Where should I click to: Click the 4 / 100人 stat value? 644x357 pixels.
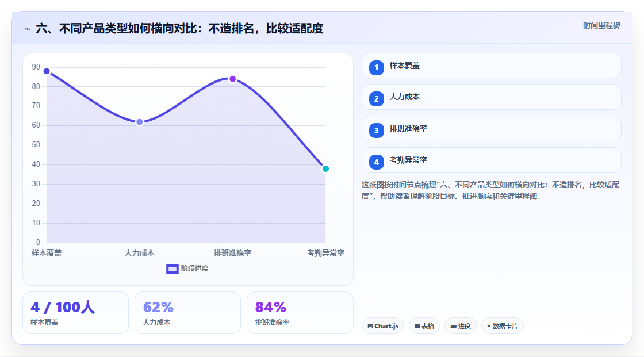tap(63, 308)
